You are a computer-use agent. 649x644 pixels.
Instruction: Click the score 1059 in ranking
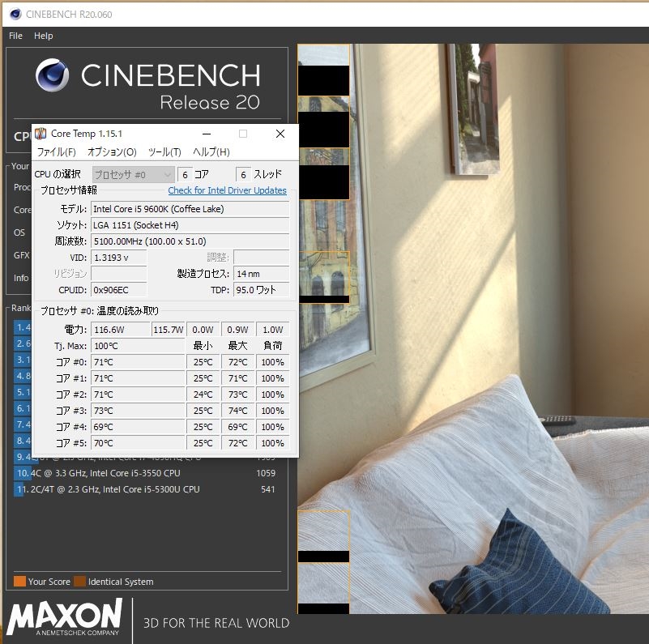pyautogui.click(x=266, y=473)
